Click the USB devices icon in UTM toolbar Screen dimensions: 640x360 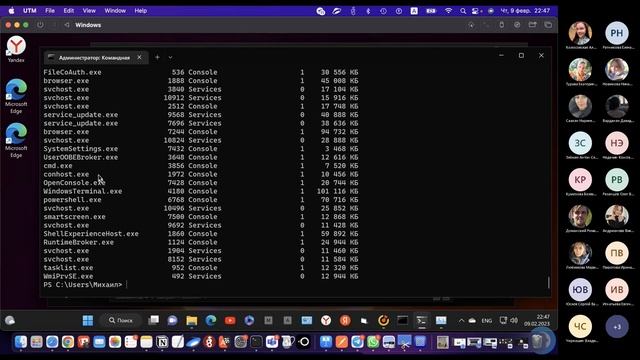tap(502, 25)
